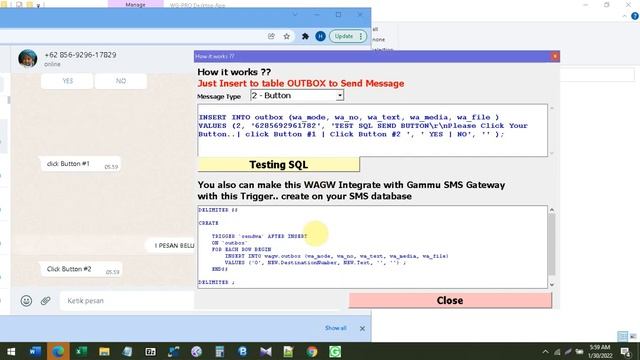The height and width of the screenshot is (360, 640).
Task: Click the trigger box scrollbar thumb
Action: coord(552,244)
